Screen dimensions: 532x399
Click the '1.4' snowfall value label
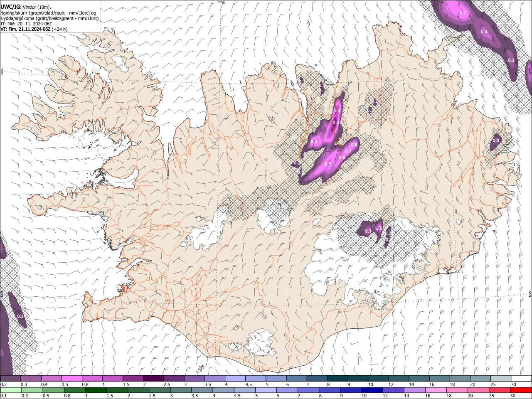click(337, 111)
